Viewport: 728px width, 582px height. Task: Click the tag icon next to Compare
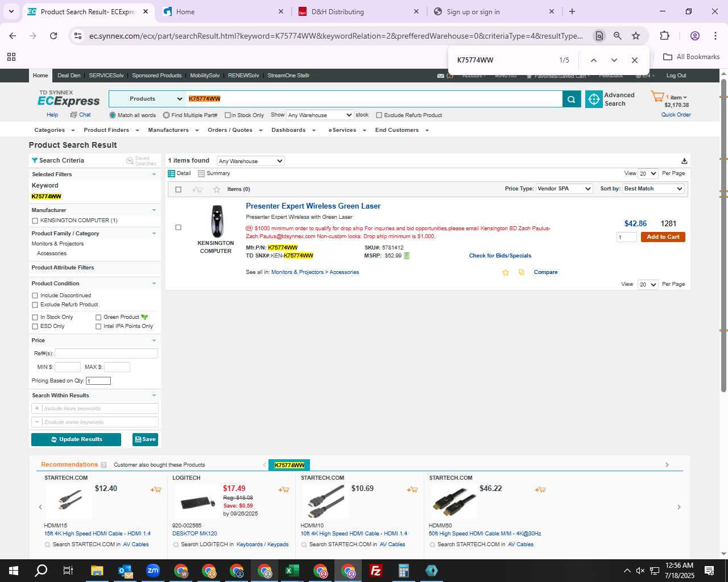pyautogui.click(x=522, y=272)
